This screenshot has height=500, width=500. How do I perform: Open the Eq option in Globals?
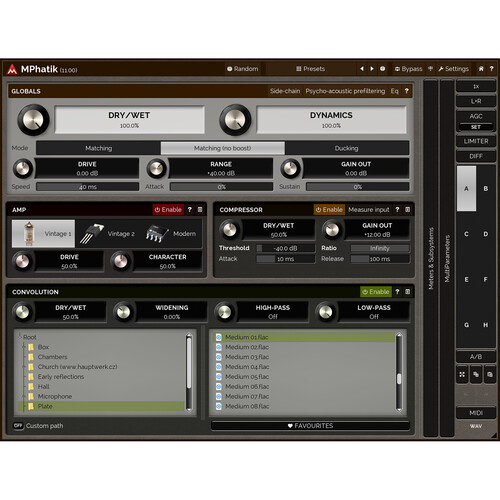coord(394,91)
